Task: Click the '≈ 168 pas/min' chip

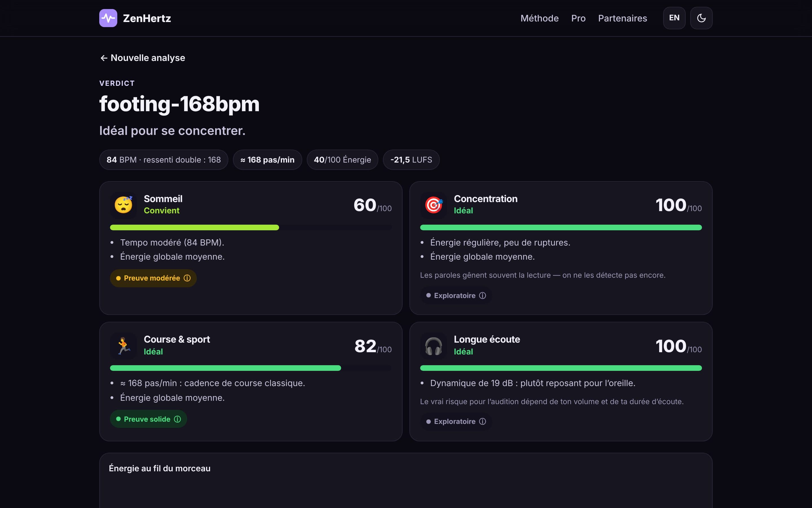Action: (267, 159)
